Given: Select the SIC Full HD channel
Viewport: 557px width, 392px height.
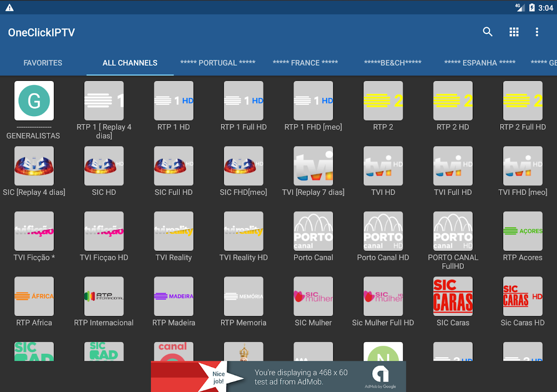Looking at the screenshot, I should (174, 166).
